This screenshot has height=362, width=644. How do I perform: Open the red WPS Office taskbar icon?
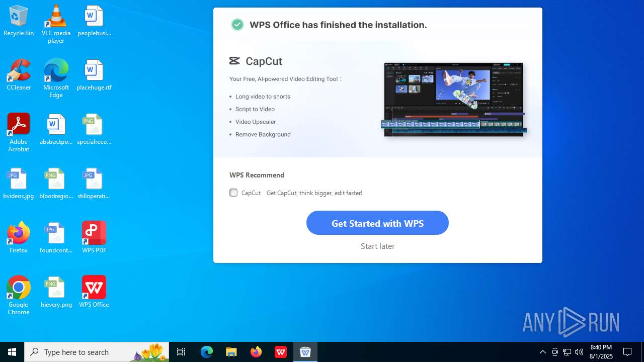coord(281,352)
